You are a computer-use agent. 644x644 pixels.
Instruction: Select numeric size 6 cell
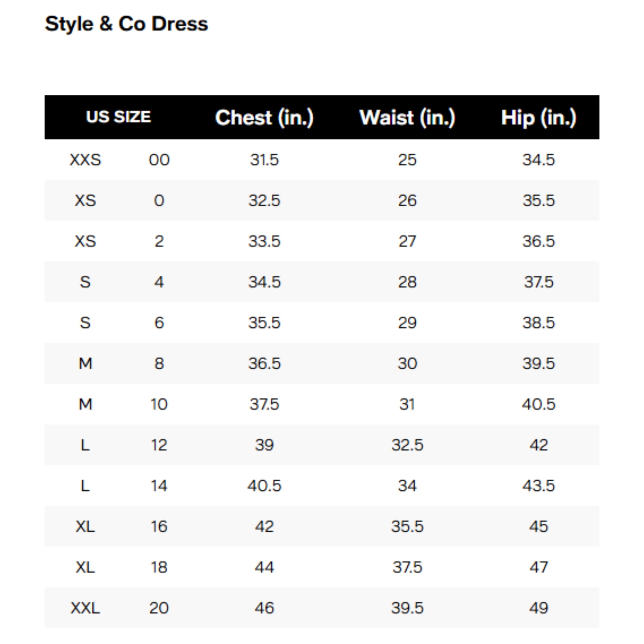[159, 323]
